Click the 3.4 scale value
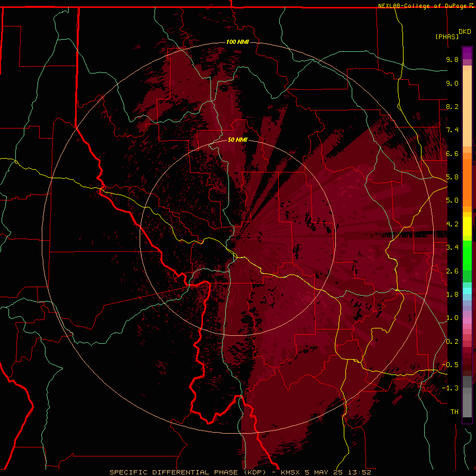The height and width of the screenshot is (476, 476). 452,248
